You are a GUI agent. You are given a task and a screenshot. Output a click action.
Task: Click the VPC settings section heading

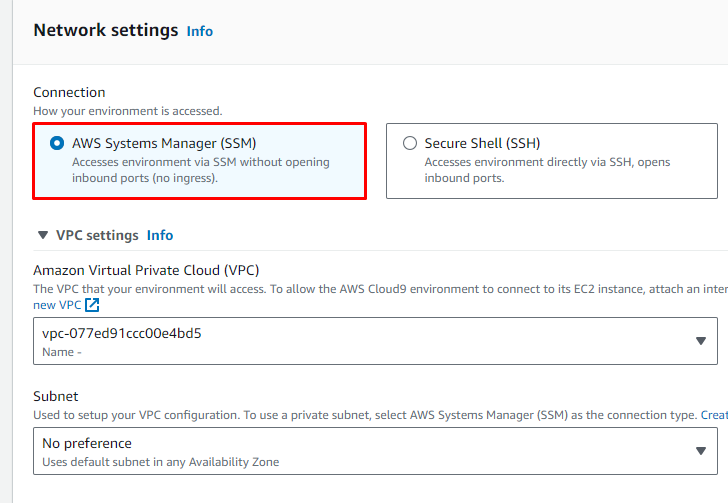tap(96, 235)
